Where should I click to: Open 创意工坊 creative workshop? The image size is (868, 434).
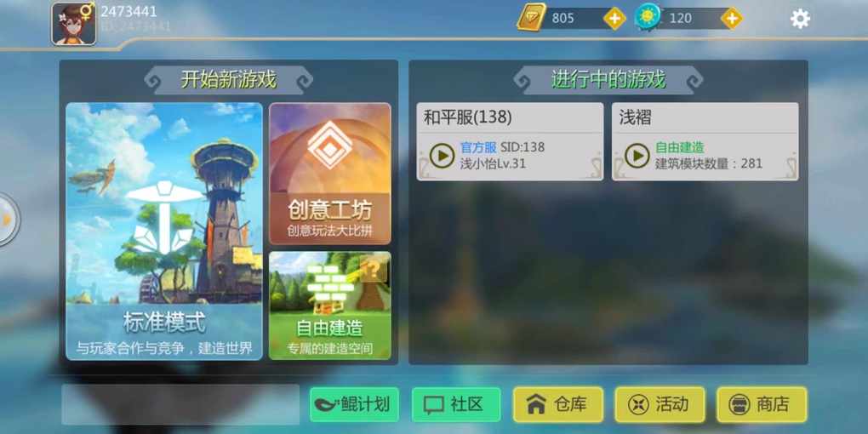click(x=330, y=174)
